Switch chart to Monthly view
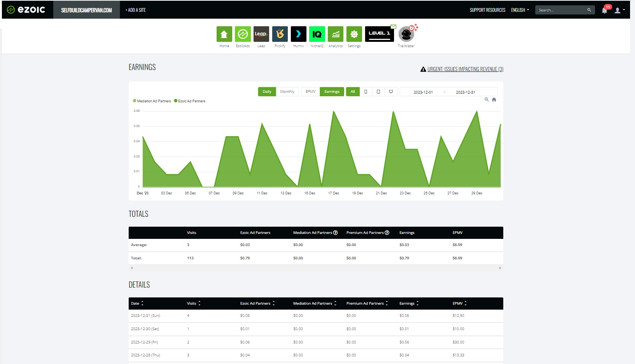This screenshot has width=635, height=364. coord(287,92)
